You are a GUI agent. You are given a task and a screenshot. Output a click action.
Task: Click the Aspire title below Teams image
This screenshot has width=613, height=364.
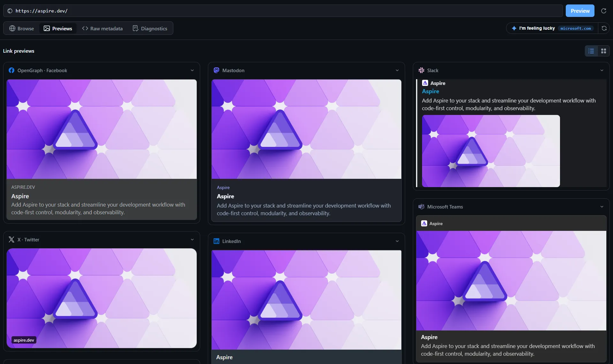tap(429, 337)
